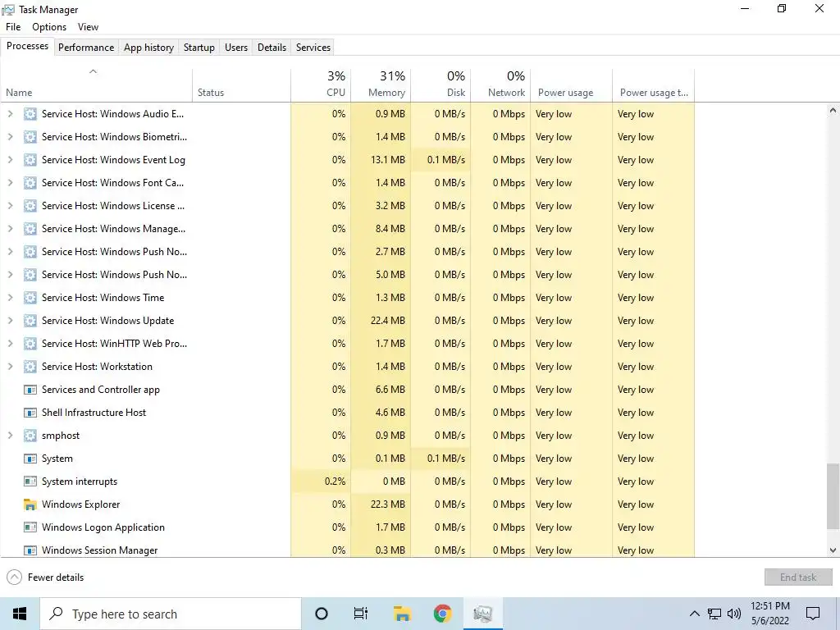The height and width of the screenshot is (630, 840).
Task: Expand Service Host: Windows Management group
Action: tap(10, 229)
